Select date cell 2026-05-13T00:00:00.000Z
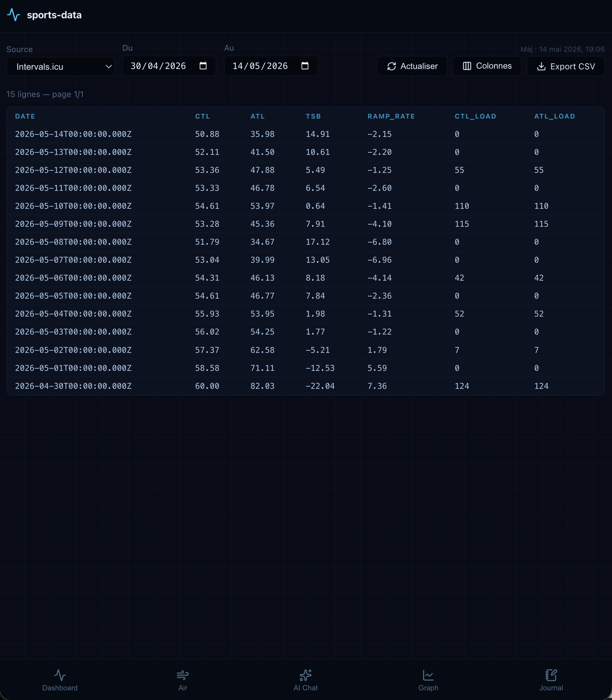Viewport: 612px width, 700px height. click(73, 152)
